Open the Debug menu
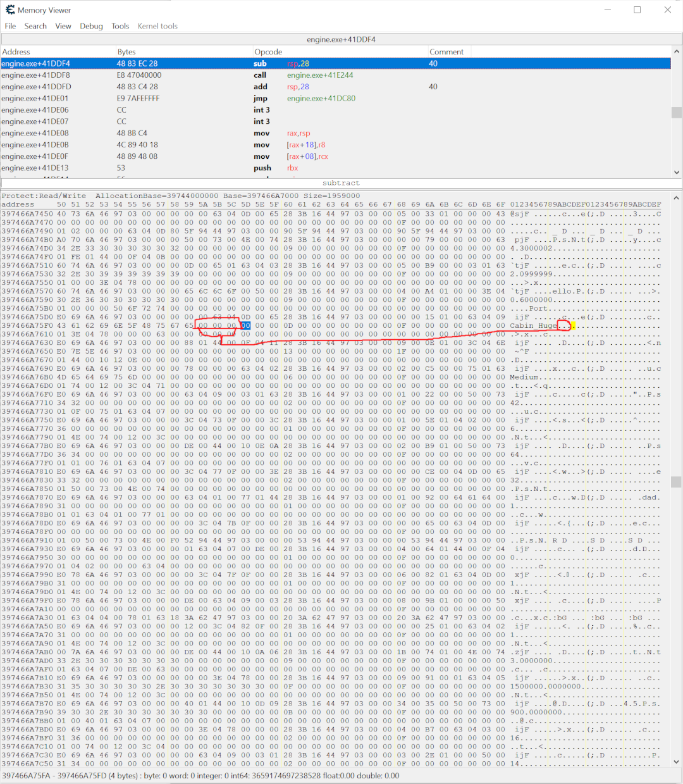This screenshot has width=683, height=784. click(91, 26)
